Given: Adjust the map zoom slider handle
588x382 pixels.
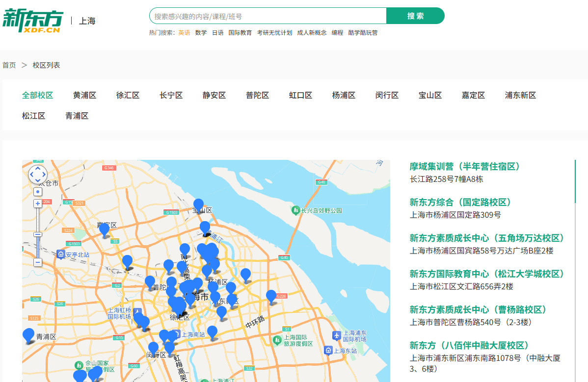Looking at the screenshot, I should 38,234.
